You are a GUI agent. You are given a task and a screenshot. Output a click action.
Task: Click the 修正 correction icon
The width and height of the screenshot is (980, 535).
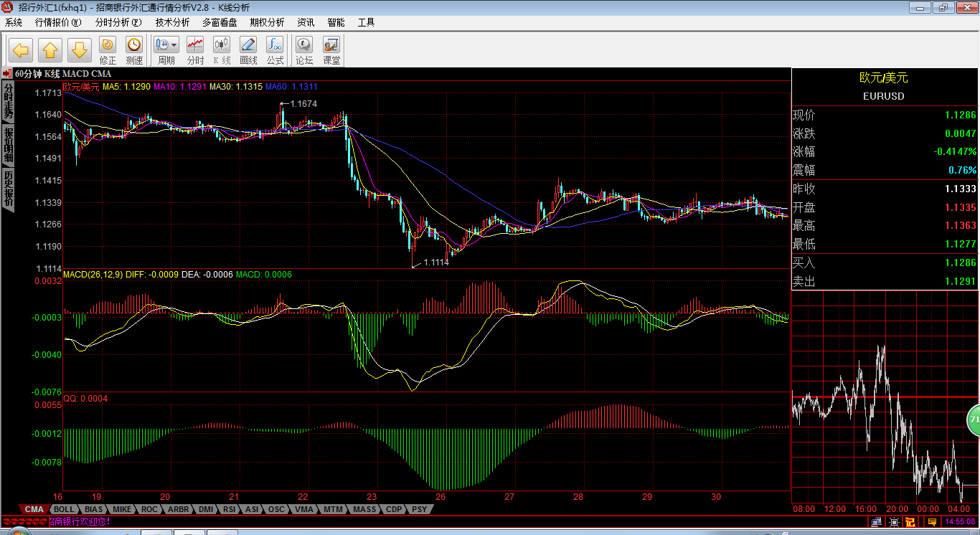click(x=108, y=50)
